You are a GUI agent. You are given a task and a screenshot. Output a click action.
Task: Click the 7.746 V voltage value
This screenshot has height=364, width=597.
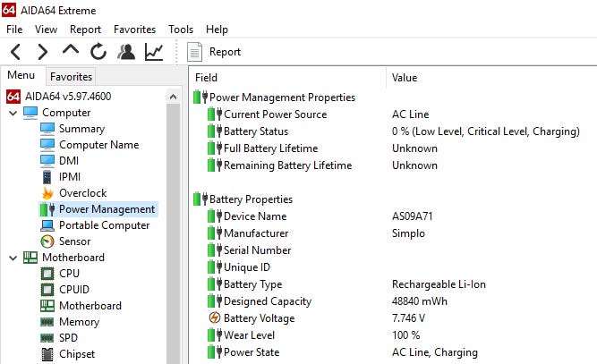click(x=408, y=318)
